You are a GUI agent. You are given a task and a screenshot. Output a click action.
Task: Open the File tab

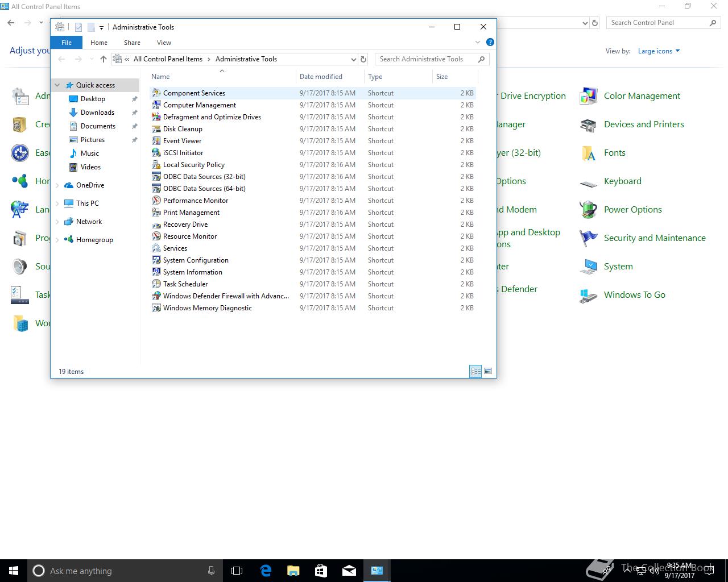tap(67, 43)
